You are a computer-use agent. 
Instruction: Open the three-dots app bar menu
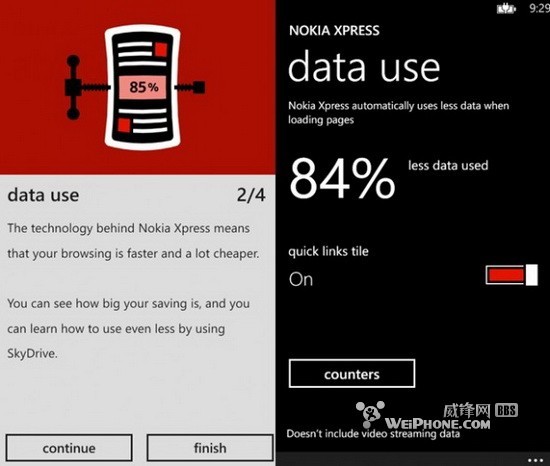[536, 460]
